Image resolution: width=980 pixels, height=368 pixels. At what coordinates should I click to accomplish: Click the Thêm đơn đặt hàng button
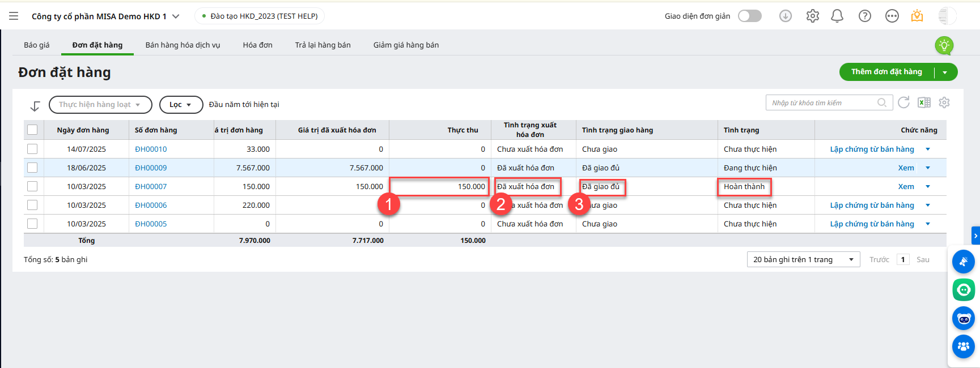886,72
